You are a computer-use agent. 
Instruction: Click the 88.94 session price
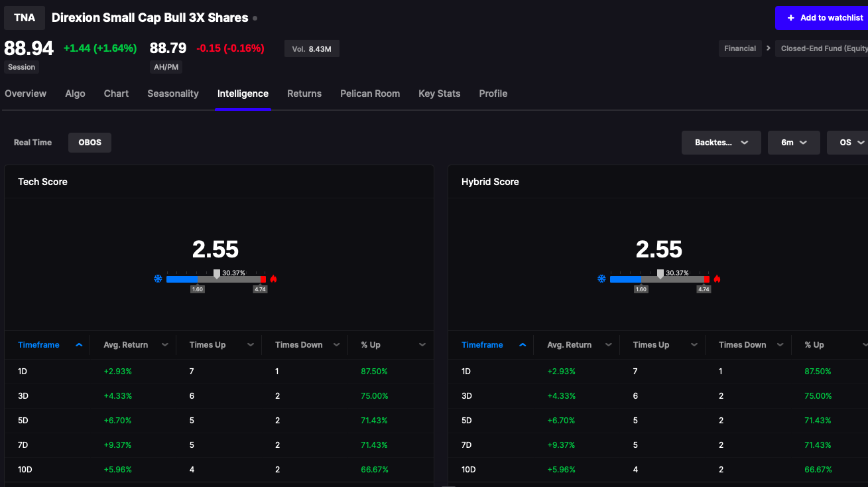(29, 48)
